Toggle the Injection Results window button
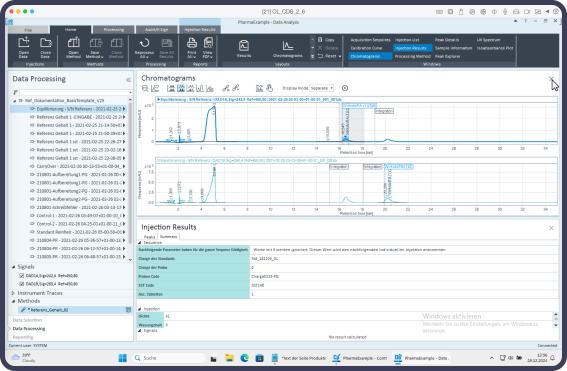This screenshot has height=371, width=567. point(412,48)
